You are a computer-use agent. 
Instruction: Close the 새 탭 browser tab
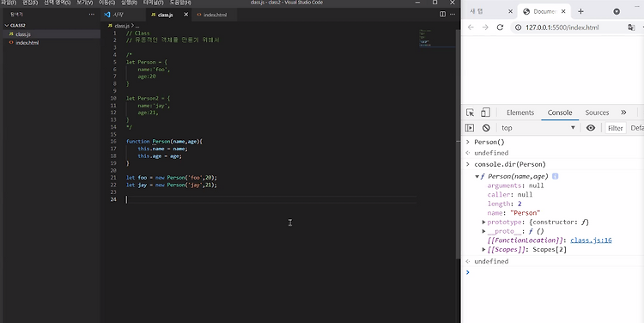(510, 11)
